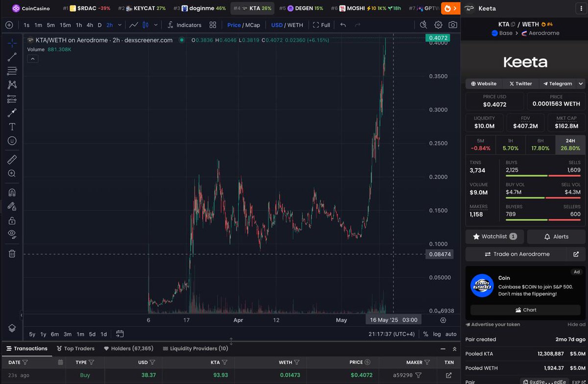This screenshot has width=588, height=384.
Task: Switch chart between USD and WETH
Action: [287, 25]
